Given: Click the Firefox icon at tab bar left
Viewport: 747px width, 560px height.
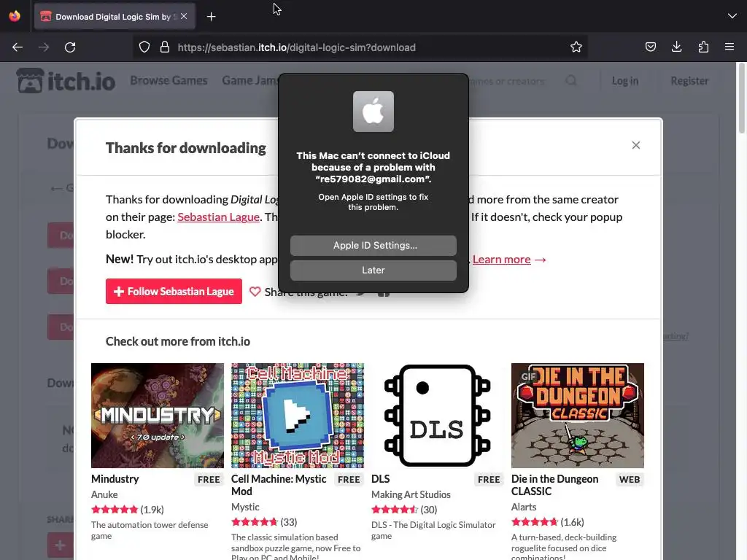Looking at the screenshot, I should click(15, 16).
